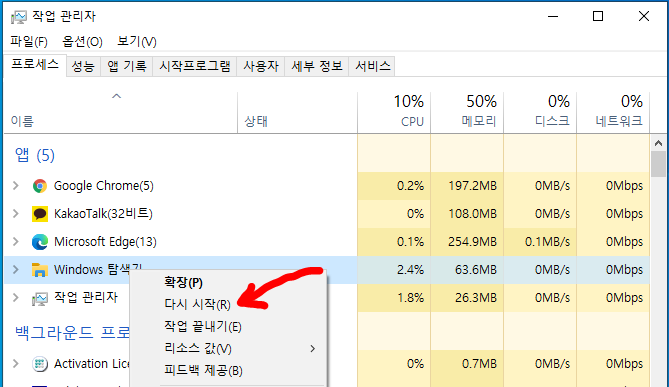Select the 프로세스 tab
669x387 pixels.
coord(35,65)
